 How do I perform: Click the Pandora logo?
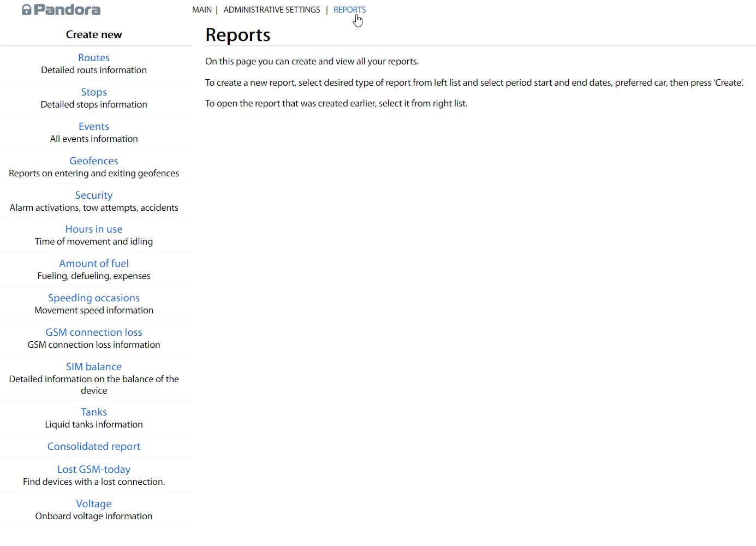pyautogui.click(x=61, y=10)
